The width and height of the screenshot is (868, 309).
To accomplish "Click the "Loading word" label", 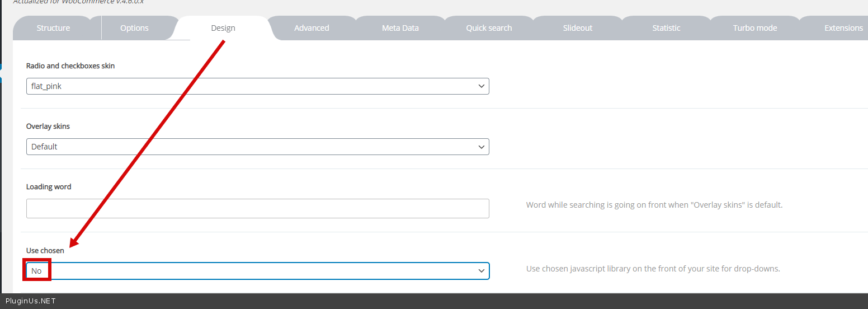I will click(49, 187).
